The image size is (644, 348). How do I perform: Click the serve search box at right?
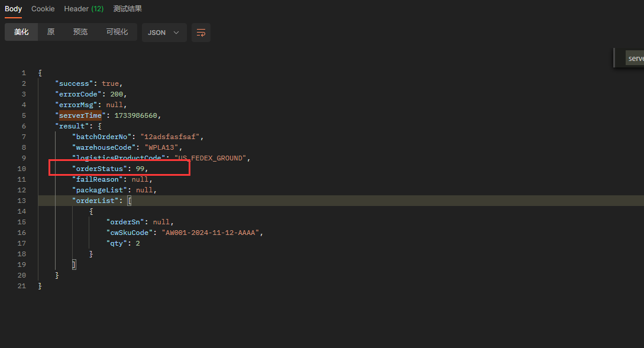tap(635, 58)
